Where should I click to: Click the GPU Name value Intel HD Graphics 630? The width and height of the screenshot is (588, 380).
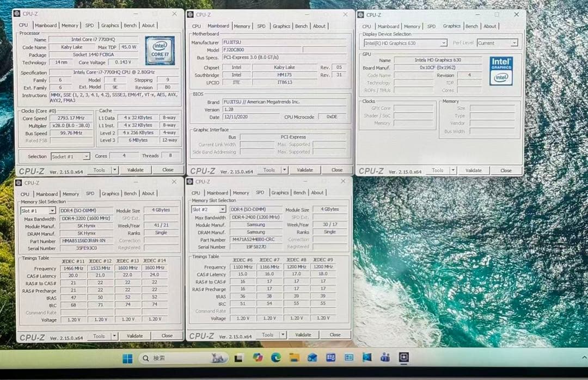point(438,60)
